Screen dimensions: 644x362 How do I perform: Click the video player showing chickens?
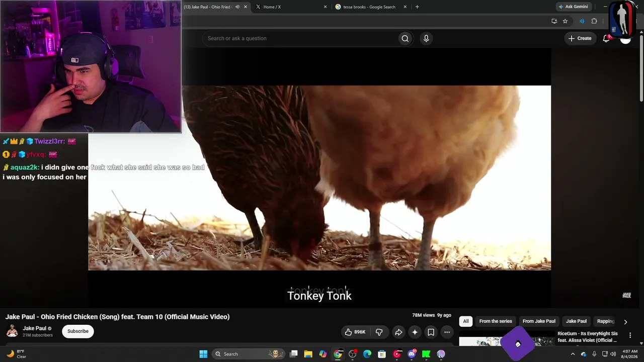click(x=319, y=178)
